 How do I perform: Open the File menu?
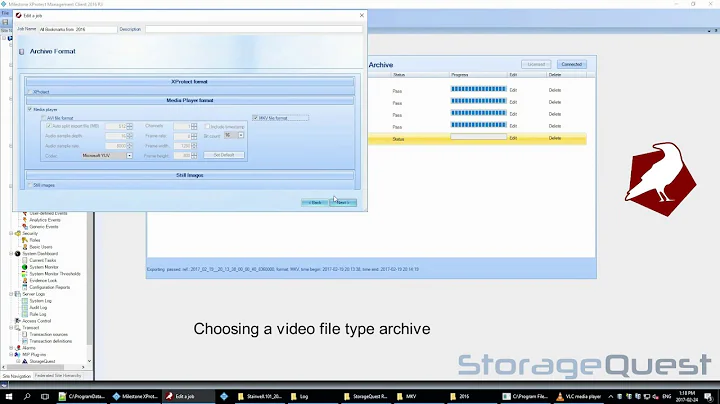click(x=5, y=13)
